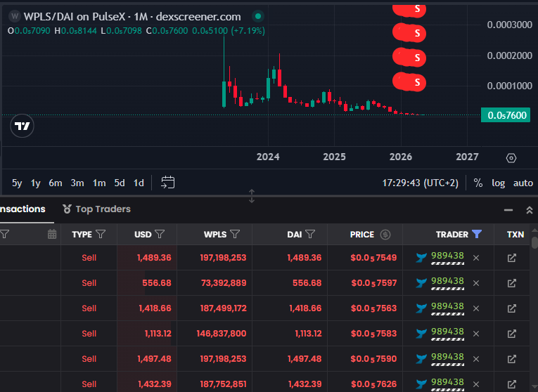This screenshot has height=392, width=538.
Task: Remove trader filter on the 1,418.66 row
Action: [x=476, y=308]
